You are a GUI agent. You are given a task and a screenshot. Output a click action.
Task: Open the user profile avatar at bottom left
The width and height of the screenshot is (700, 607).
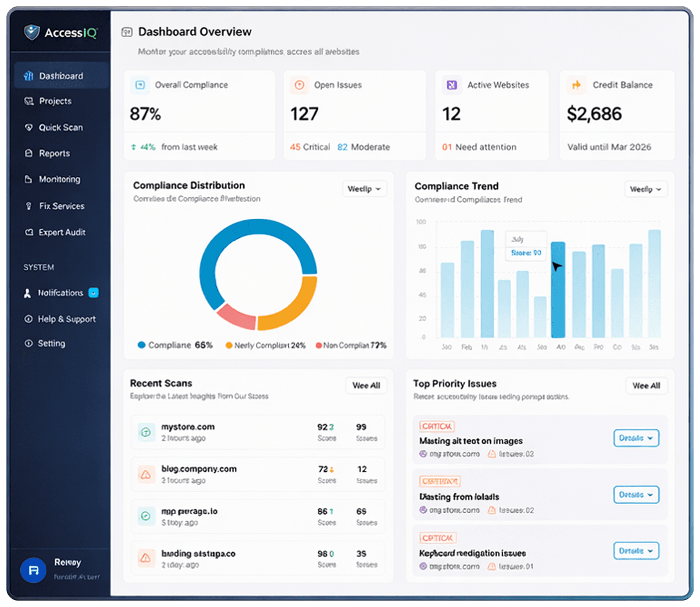[33, 570]
